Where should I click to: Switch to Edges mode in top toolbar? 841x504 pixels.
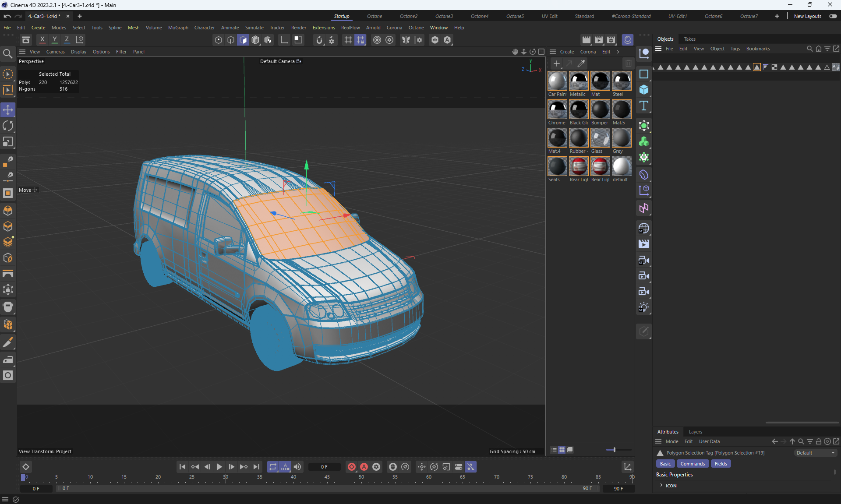tap(231, 40)
